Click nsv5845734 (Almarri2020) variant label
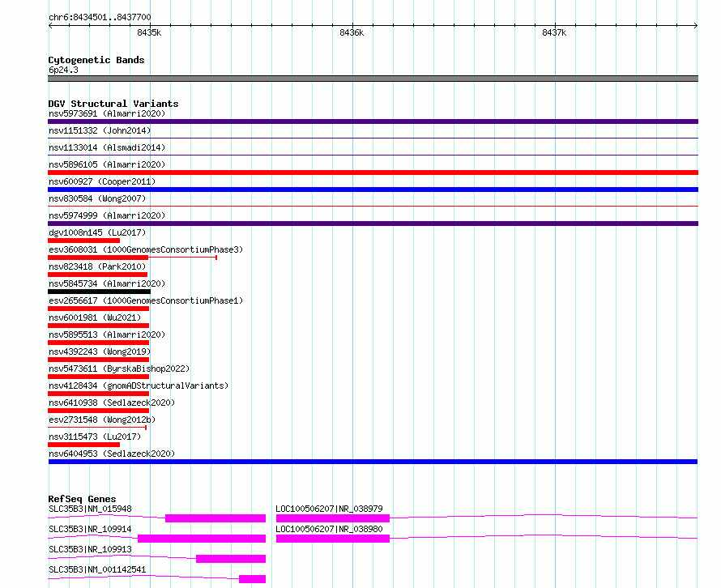The width and height of the screenshot is (721, 588). (107, 283)
